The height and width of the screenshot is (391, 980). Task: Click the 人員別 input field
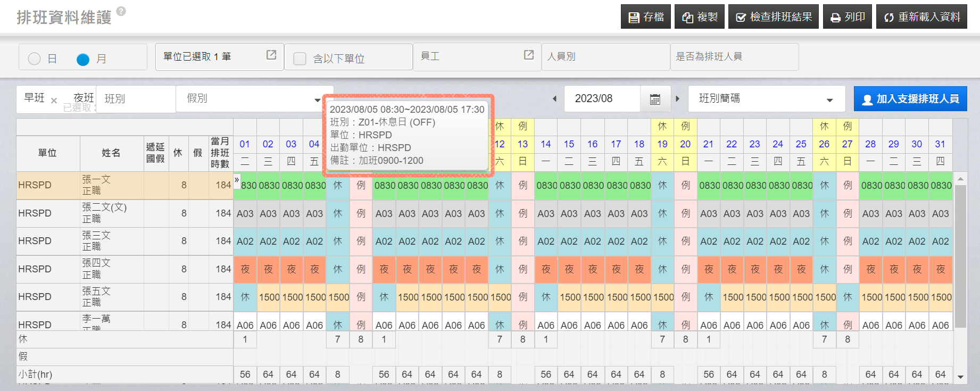click(x=605, y=56)
